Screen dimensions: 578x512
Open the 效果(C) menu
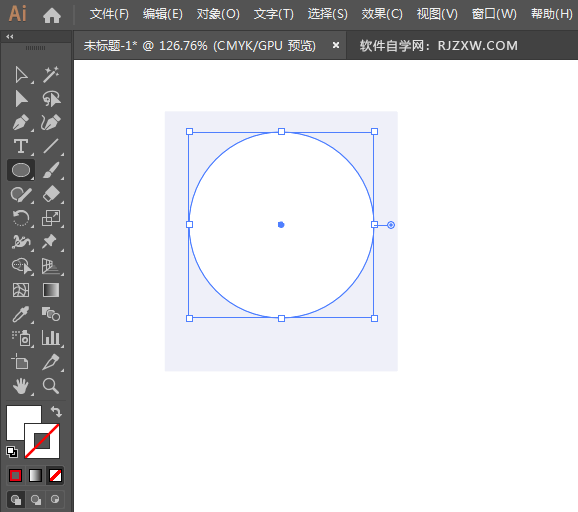click(x=382, y=14)
